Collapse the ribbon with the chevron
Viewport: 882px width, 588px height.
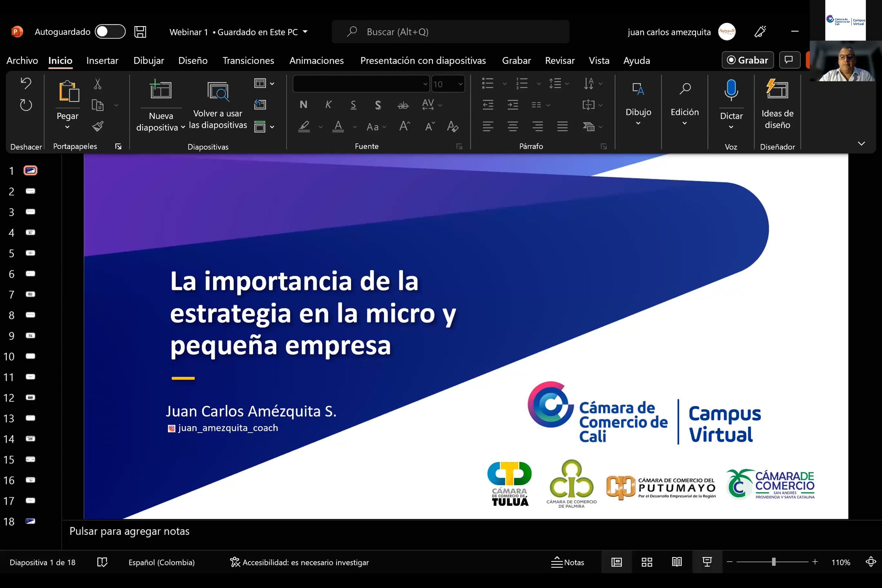pos(861,144)
